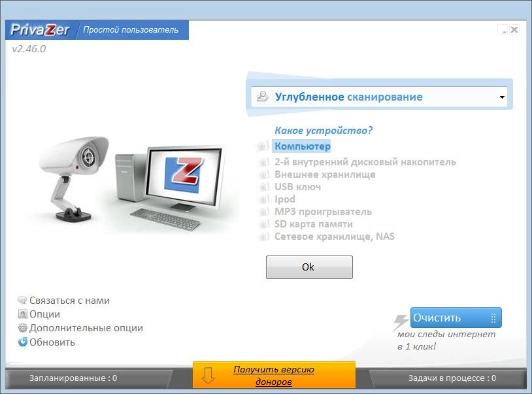Open Опции settings link
The width and height of the screenshot is (532, 394).
[x=45, y=314]
